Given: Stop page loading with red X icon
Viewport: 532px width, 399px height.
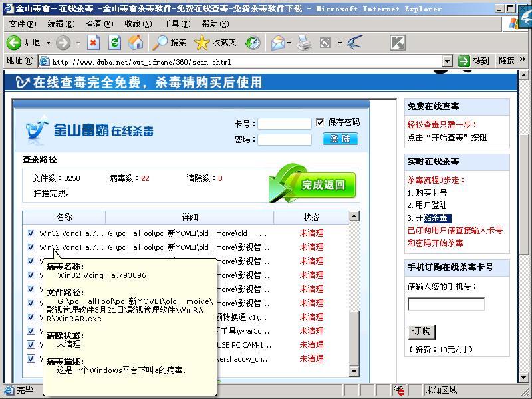Looking at the screenshot, I should tap(93, 43).
